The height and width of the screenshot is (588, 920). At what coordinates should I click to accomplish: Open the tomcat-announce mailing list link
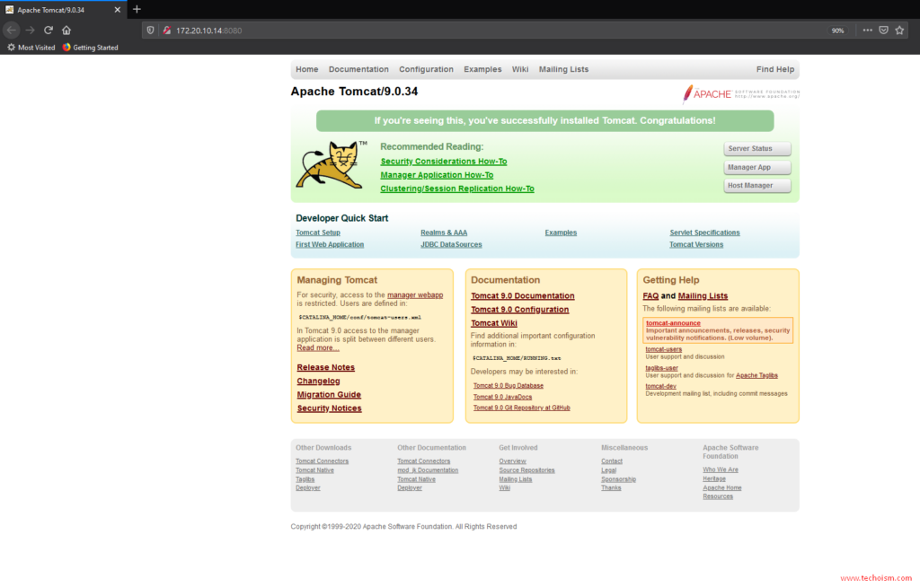click(673, 323)
